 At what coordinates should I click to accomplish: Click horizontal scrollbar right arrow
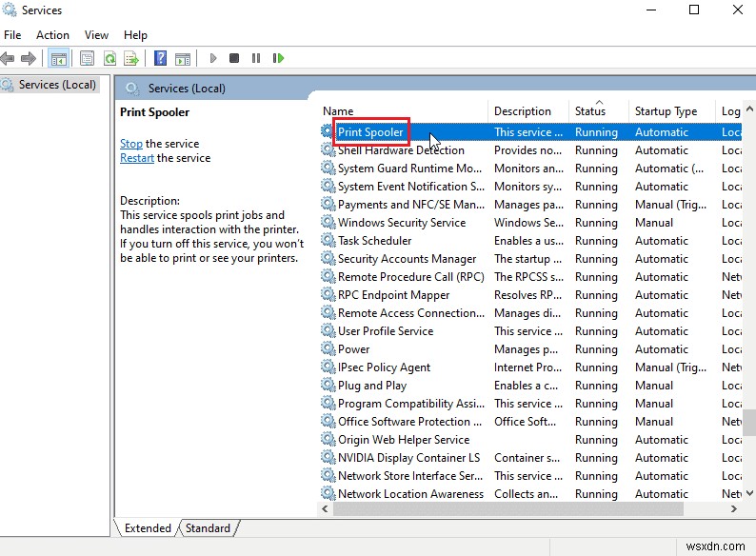click(x=734, y=508)
